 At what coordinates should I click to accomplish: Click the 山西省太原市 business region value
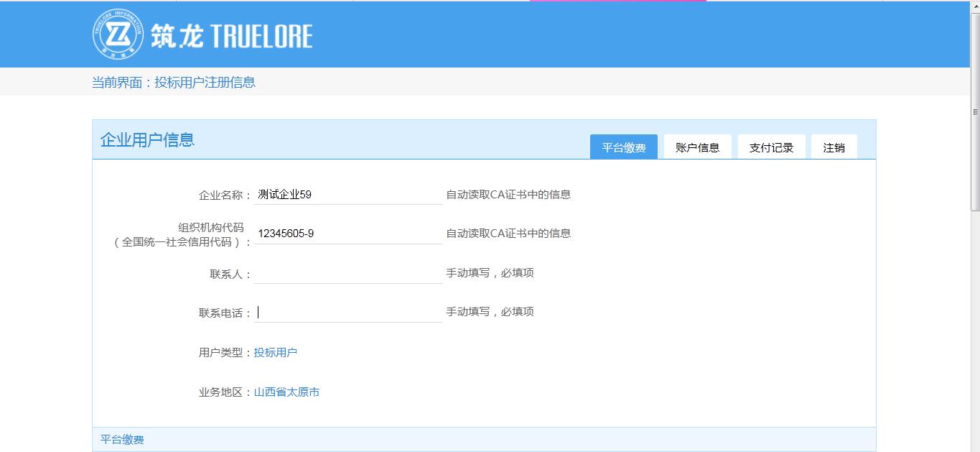pos(286,392)
